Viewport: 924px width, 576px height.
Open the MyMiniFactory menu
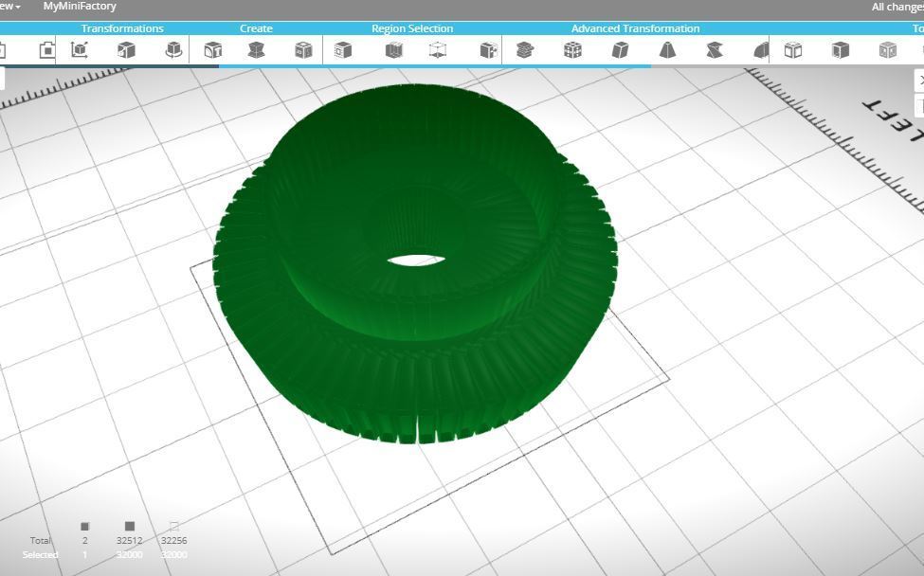[80, 7]
